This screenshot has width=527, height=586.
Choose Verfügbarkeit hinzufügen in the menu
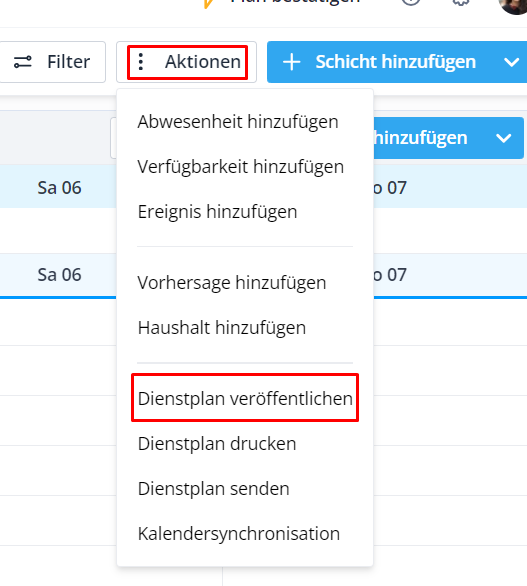241,167
